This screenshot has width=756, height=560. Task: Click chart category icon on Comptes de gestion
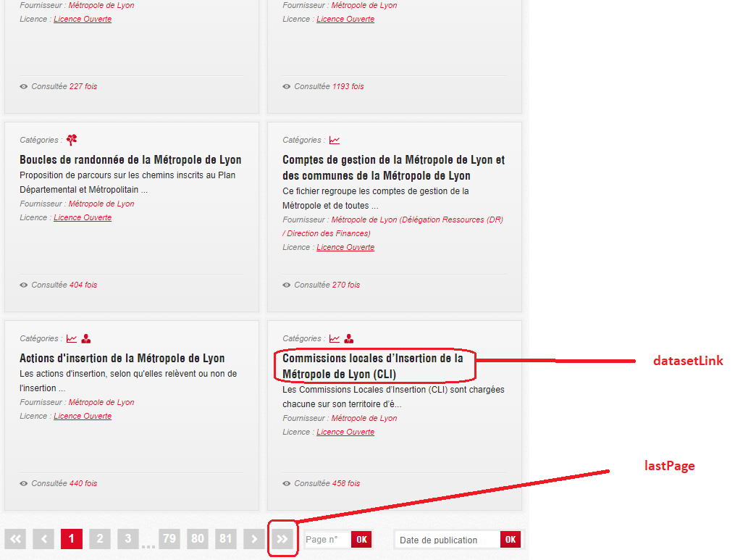tap(335, 141)
